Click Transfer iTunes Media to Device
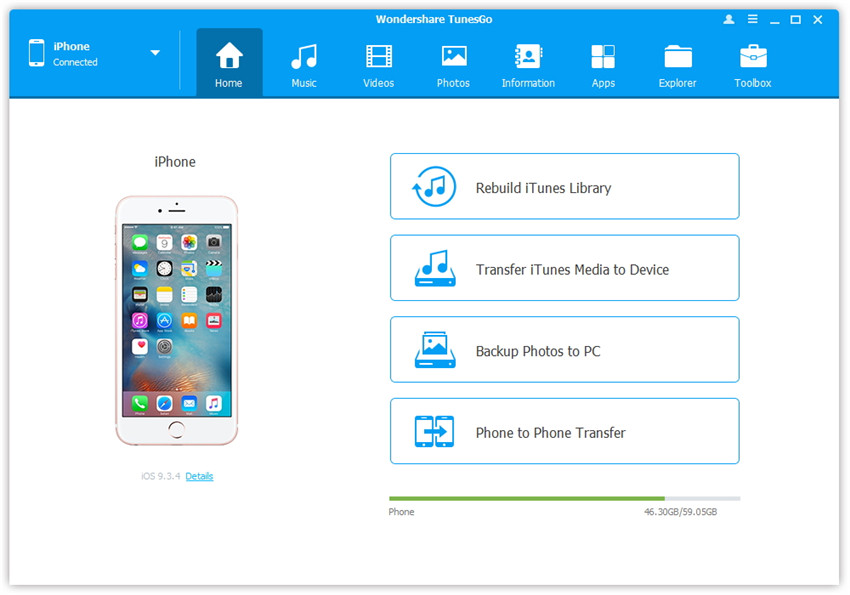 click(x=564, y=269)
